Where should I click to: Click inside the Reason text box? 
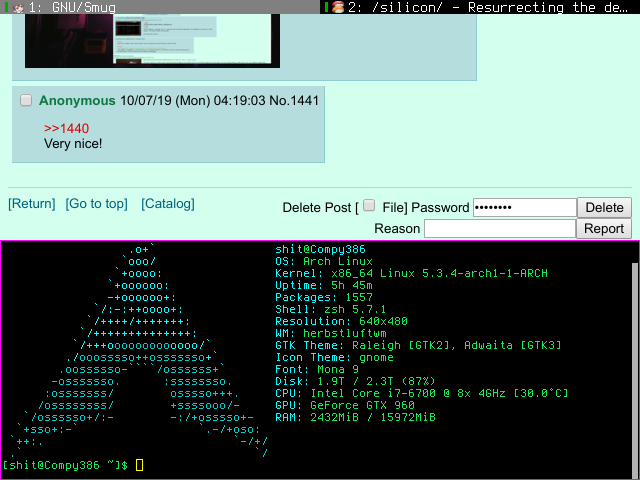(x=500, y=228)
